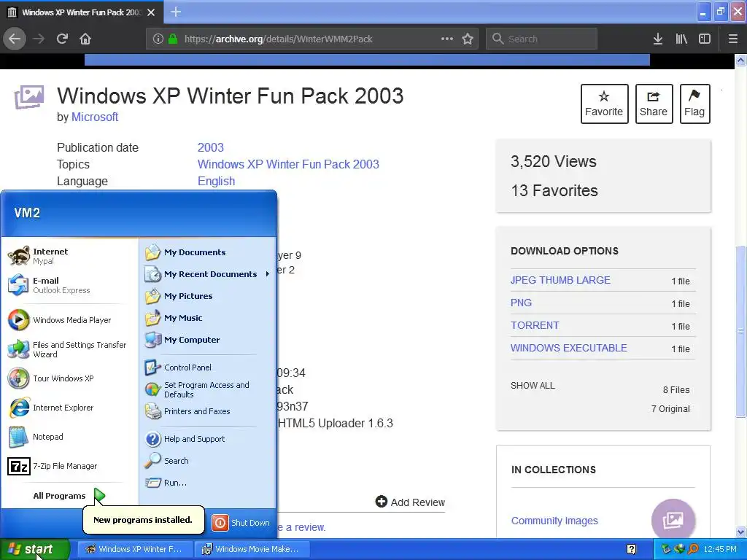Open the Windows XP Winter Fun Pack 2003 topic link
747x560 pixels.
tap(288, 164)
